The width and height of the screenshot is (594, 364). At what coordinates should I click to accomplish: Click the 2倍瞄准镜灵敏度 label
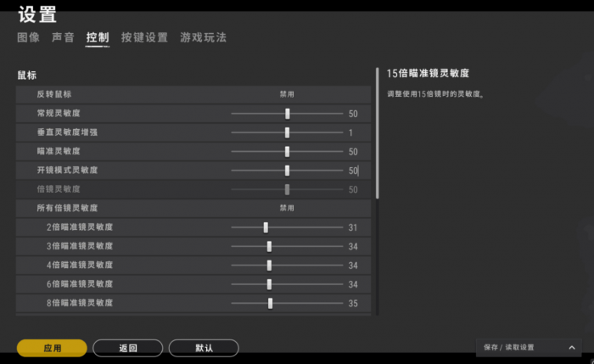(80, 227)
